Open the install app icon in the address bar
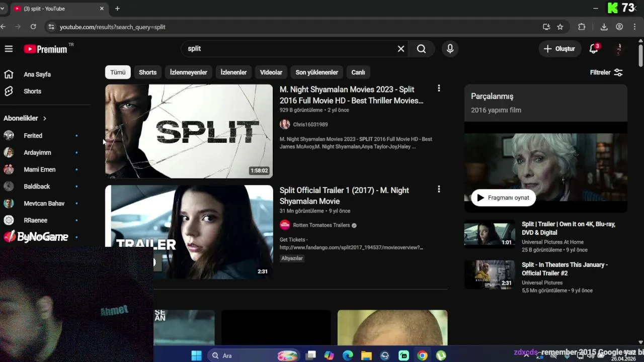Image resolution: width=644 pixels, height=362 pixels. click(546, 27)
